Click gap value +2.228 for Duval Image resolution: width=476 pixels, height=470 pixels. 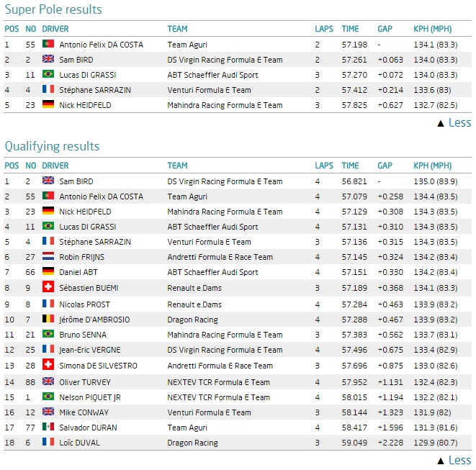[x=390, y=443]
